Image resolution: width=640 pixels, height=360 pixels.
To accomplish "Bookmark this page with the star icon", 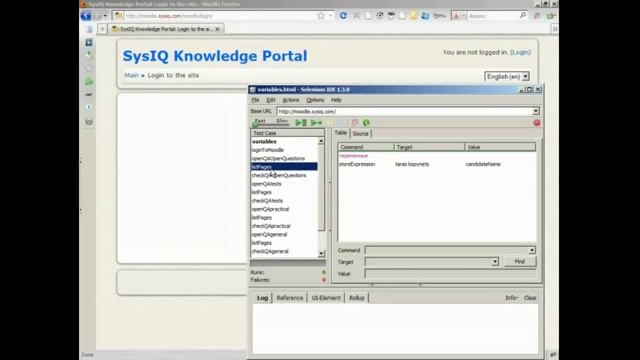I will (321, 16).
